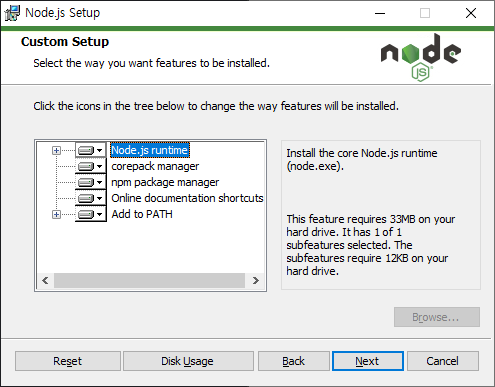Select the corepack manager tree item
Image resolution: width=495 pixels, height=387 pixels.
point(155,166)
